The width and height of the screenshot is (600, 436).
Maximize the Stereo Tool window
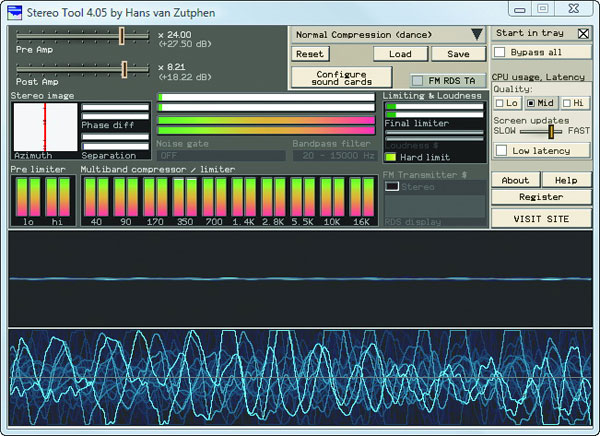[x=543, y=9]
